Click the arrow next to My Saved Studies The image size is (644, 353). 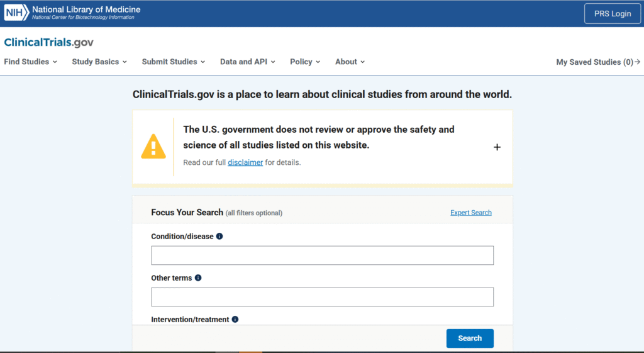point(637,62)
